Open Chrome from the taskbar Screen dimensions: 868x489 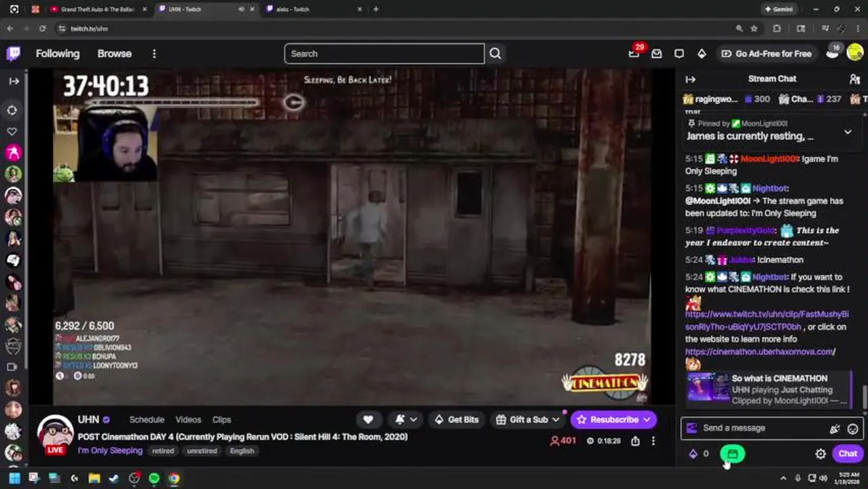click(x=174, y=478)
